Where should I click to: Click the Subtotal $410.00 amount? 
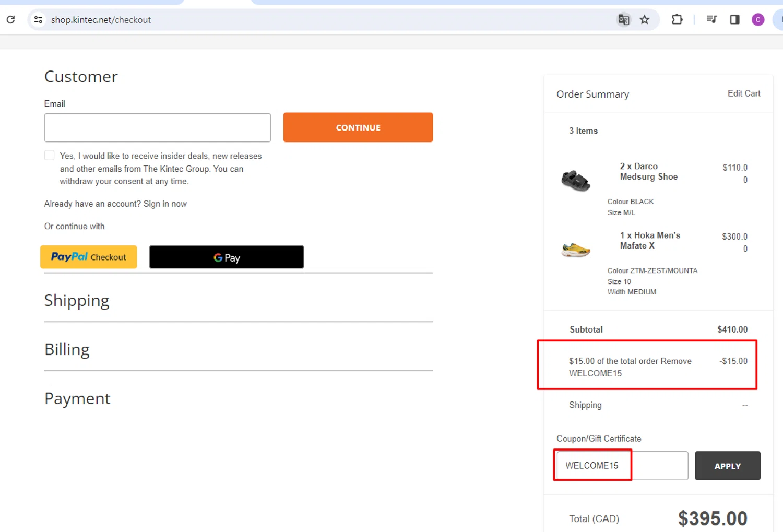coord(732,329)
